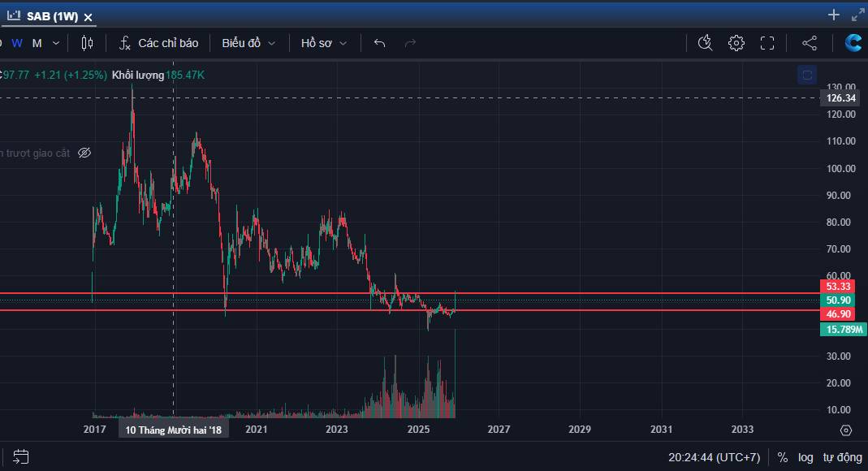
Task: Open the candlestick chart type selector
Action: click(88, 43)
